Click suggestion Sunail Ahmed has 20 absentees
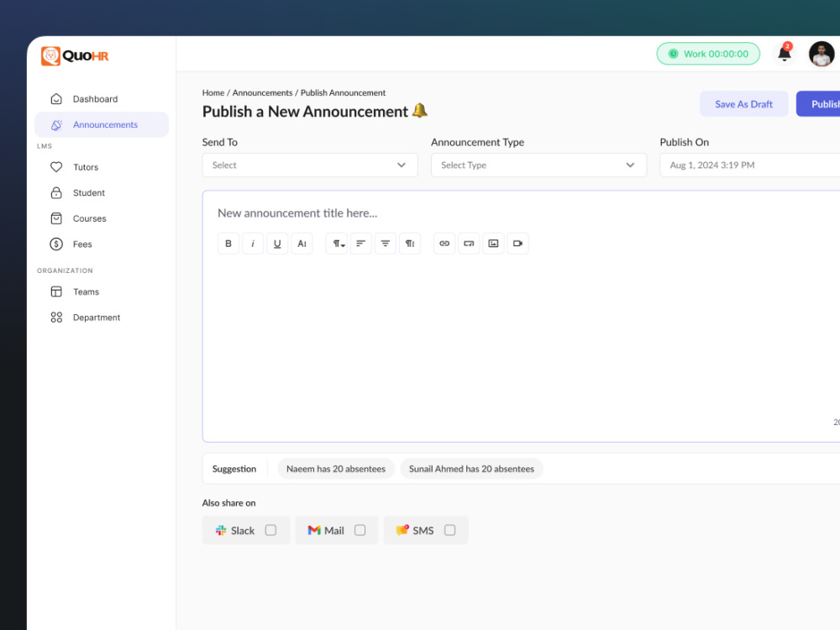 (x=471, y=469)
